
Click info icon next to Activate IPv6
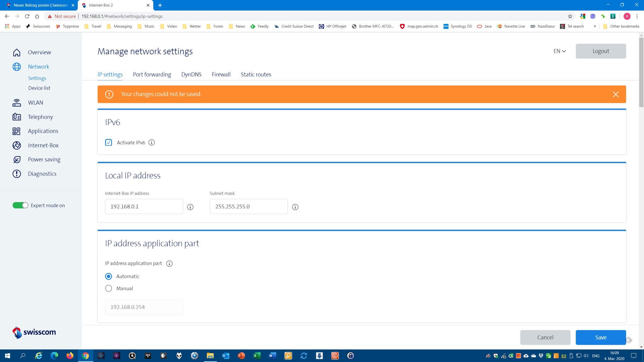[152, 143]
